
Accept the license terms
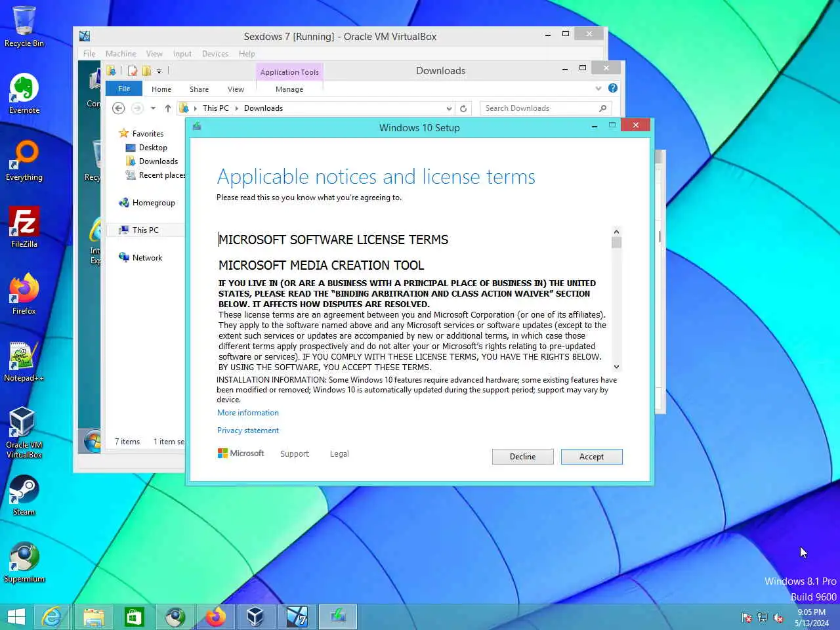[591, 457]
